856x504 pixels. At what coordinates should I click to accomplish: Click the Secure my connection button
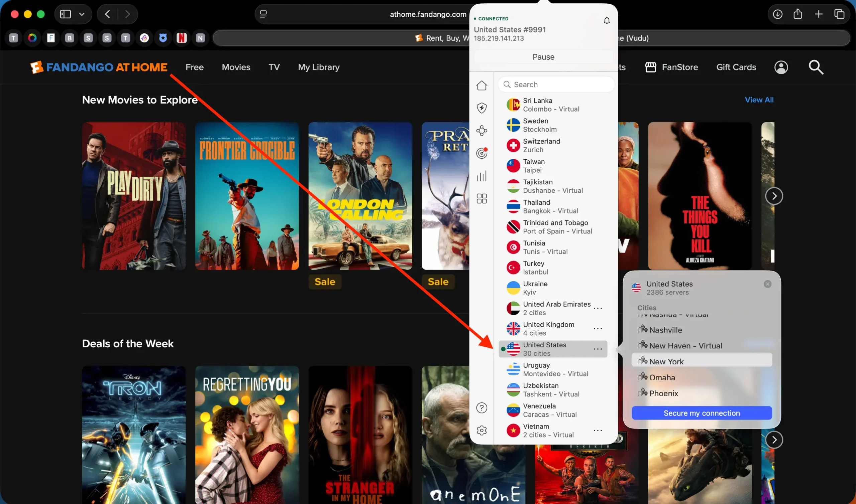(x=701, y=413)
